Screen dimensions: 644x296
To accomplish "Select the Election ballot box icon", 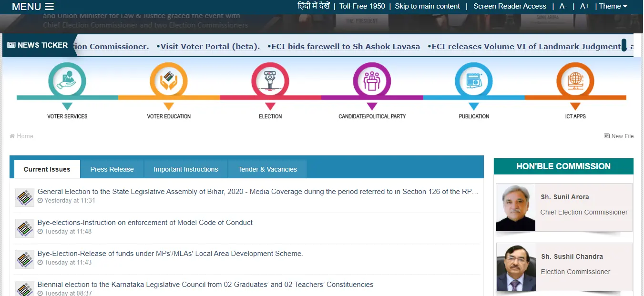I will [x=270, y=82].
